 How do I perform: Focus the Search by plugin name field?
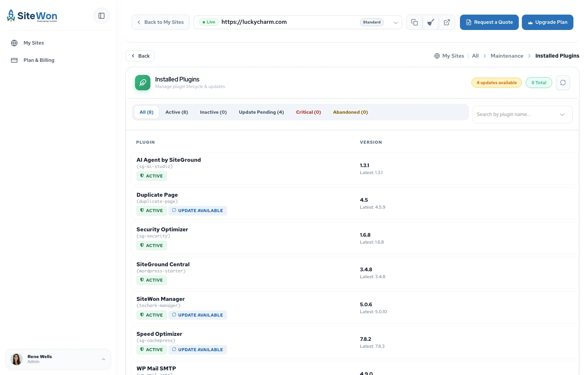pos(523,114)
